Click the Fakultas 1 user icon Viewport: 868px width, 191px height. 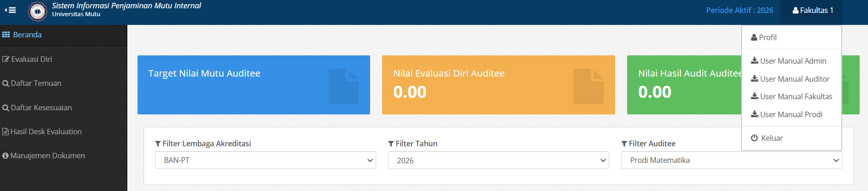796,10
